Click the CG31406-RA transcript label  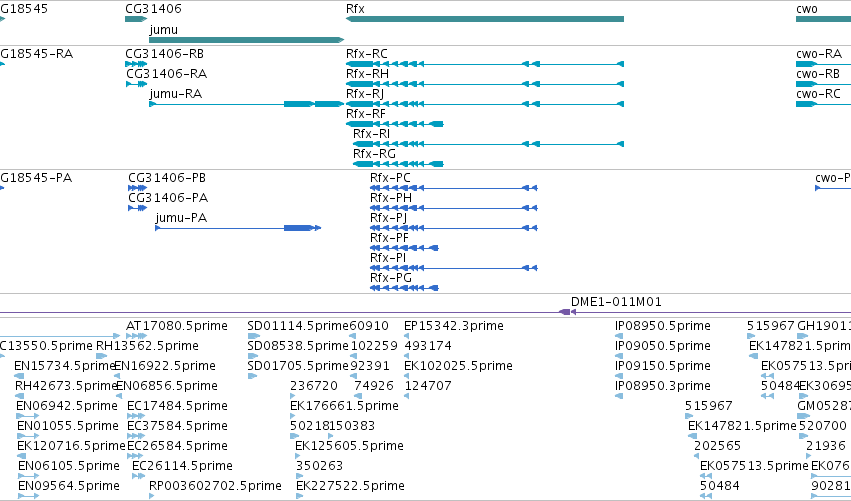point(167,74)
